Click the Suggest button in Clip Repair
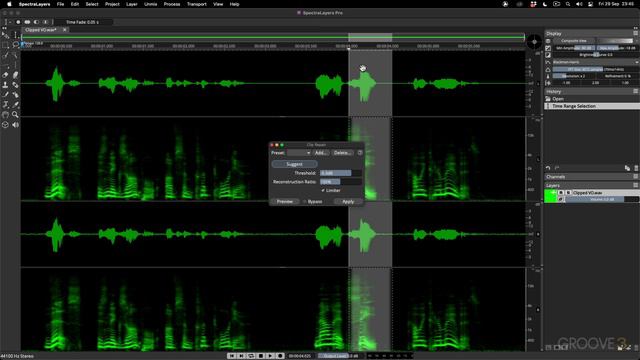 294,164
